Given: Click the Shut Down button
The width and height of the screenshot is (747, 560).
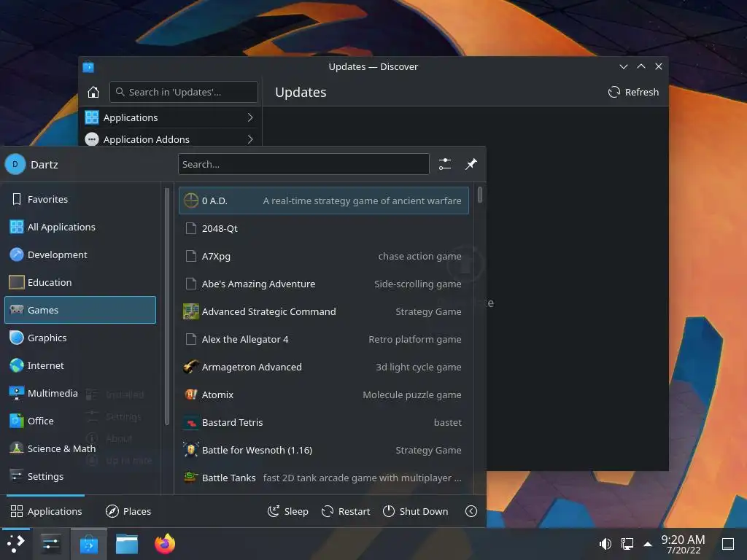Looking at the screenshot, I should [x=415, y=511].
